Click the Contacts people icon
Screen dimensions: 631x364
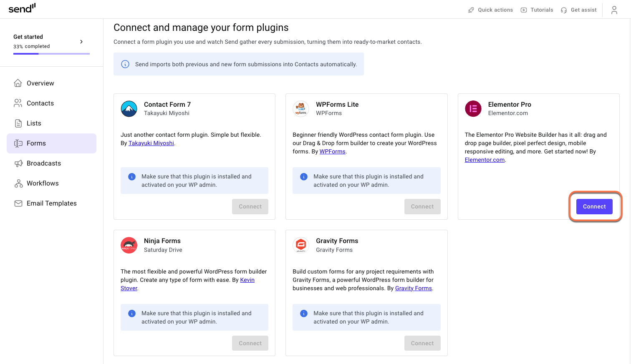click(x=18, y=103)
